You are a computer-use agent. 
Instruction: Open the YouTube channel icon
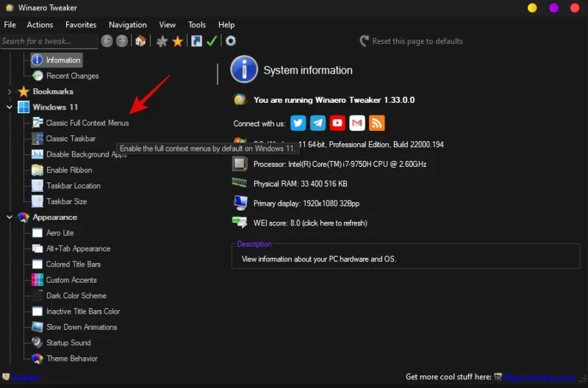[337, 123]
